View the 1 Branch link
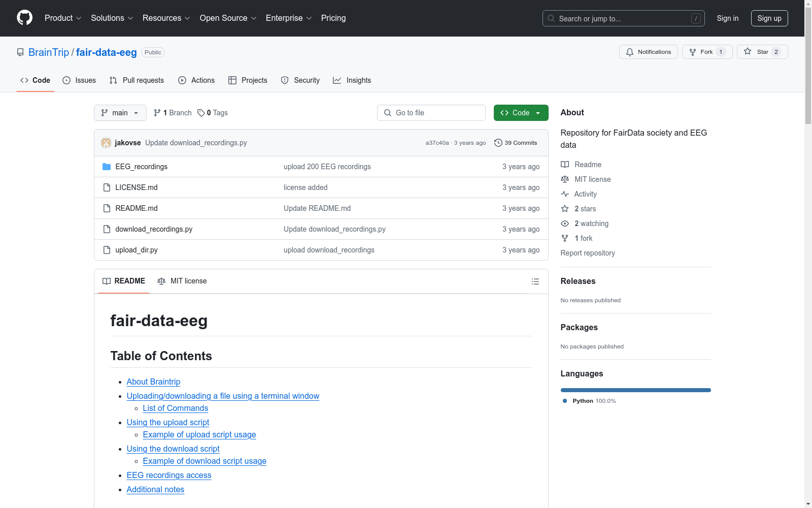The height and width of the screenshot is (508, 812). [173, 113]
